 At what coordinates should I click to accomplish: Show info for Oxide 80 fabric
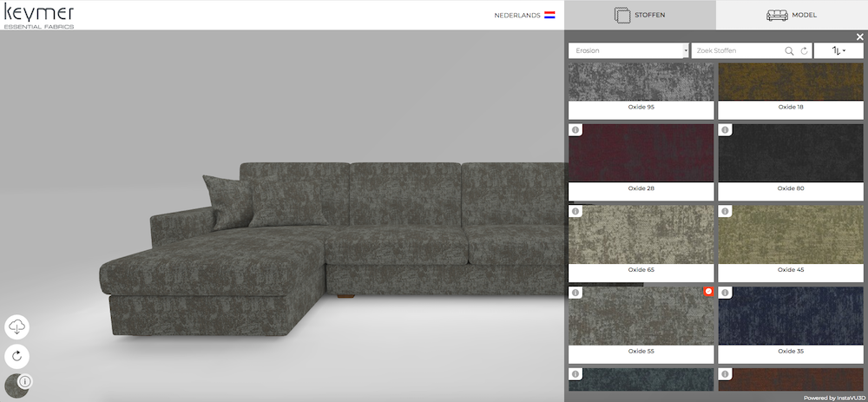(725, 129)
